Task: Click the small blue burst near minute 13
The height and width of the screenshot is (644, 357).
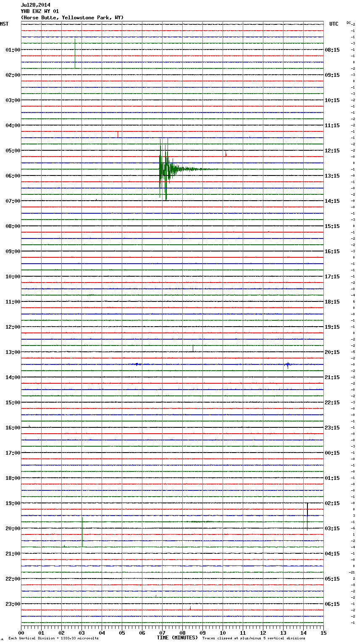Action: click(288, 364)
